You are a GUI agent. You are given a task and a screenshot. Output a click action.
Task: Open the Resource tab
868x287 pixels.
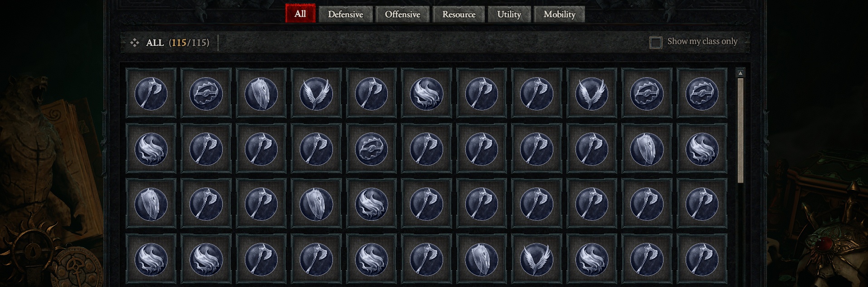point(459,14)
